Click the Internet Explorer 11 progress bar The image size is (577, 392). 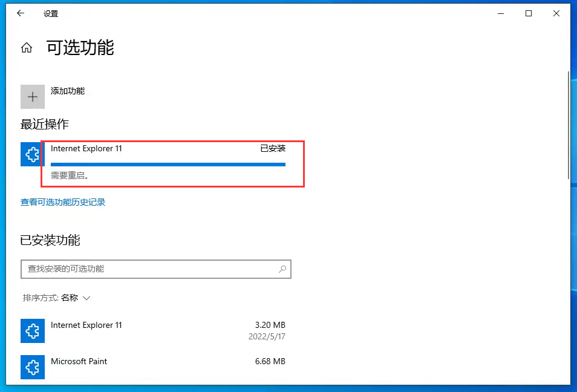168,165
